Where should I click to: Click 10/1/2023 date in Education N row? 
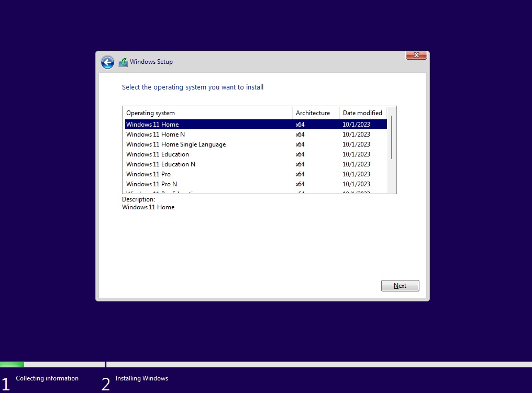click(356, 164)
